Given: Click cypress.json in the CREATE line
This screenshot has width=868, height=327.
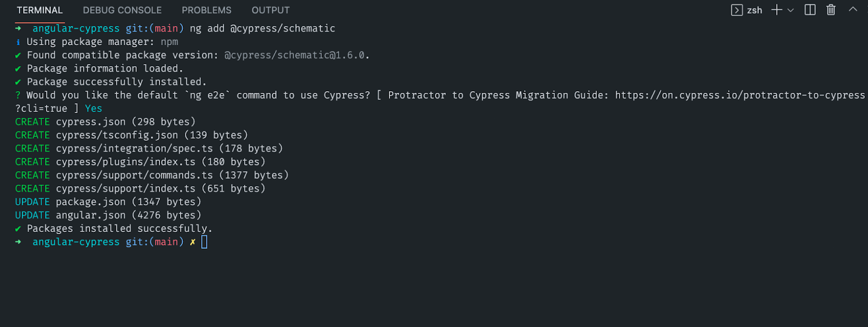Looking at the screenshot, I should (91, 122).
